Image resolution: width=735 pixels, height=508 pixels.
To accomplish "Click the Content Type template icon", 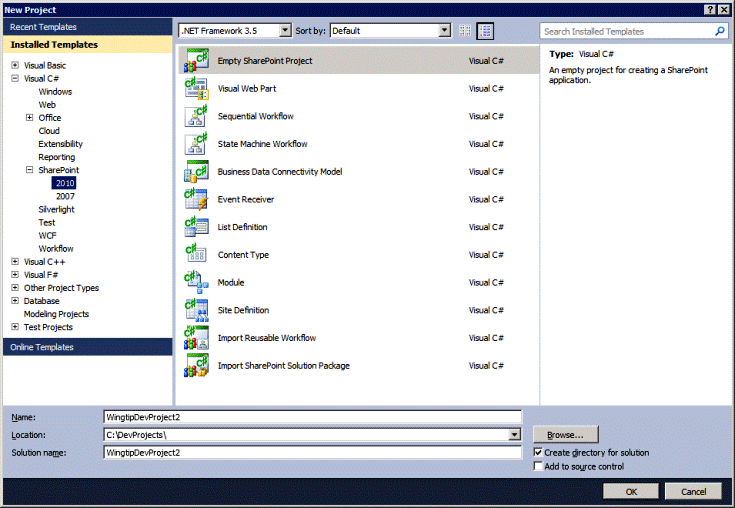I will [x=196, y=254].
